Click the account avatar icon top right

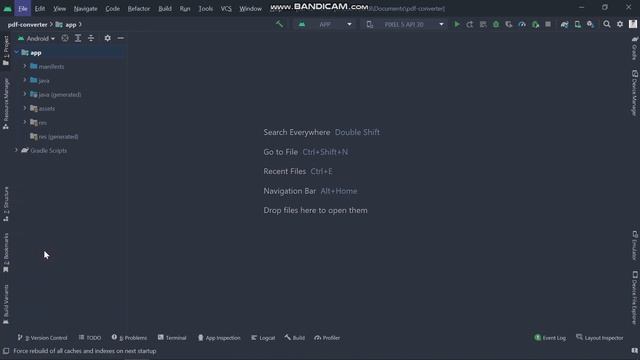633,24
